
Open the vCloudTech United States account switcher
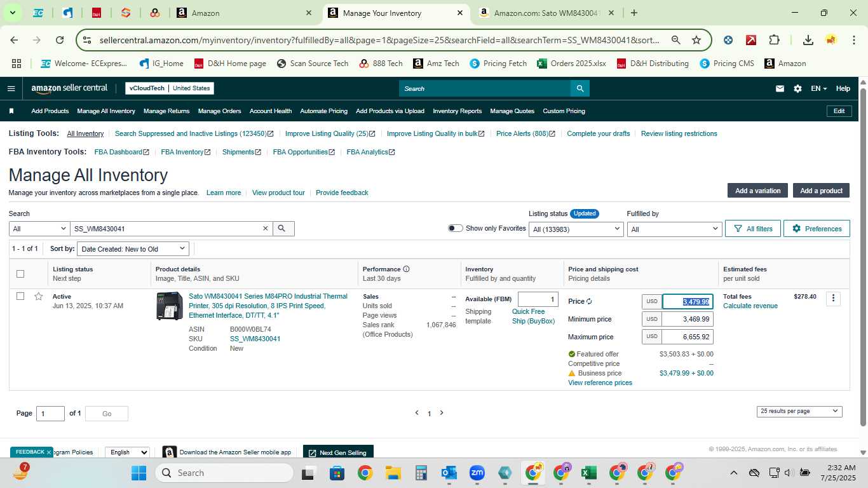tap(170, 88)
